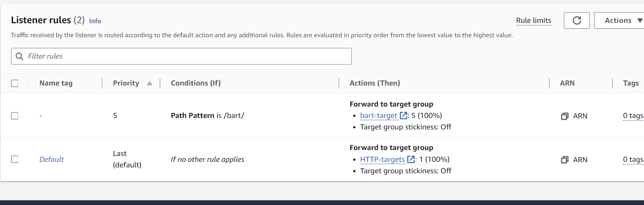The width and height of the screenshot is (644, 205).
Task: Click external link icon beside bart-target
Action: 404,116
